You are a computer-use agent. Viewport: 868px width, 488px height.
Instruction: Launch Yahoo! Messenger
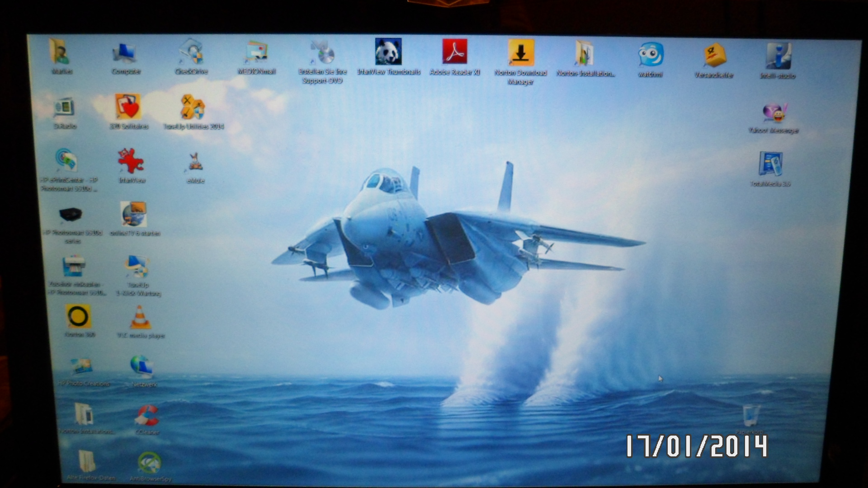click(774, 117)
